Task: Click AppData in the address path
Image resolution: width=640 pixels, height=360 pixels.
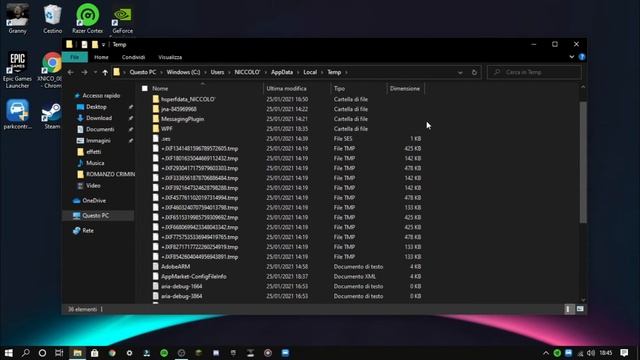Action: pos(282,72)
